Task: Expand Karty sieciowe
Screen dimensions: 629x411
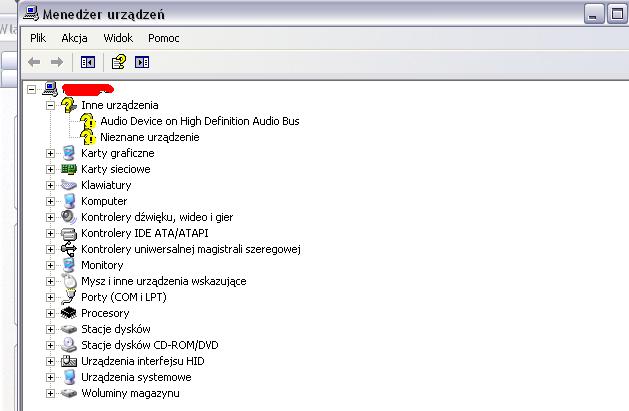Action: [x=50, y=169]
